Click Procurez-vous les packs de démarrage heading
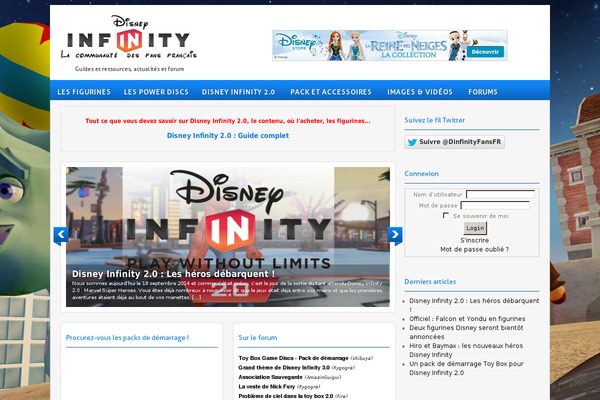600x400 pixels. click(127, 338)
